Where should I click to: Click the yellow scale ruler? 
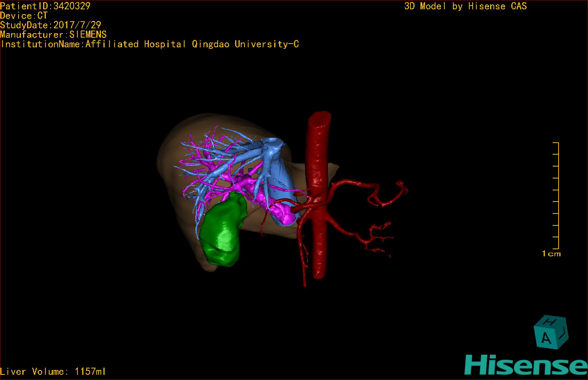pyautogui.click(x=556, y=196)
